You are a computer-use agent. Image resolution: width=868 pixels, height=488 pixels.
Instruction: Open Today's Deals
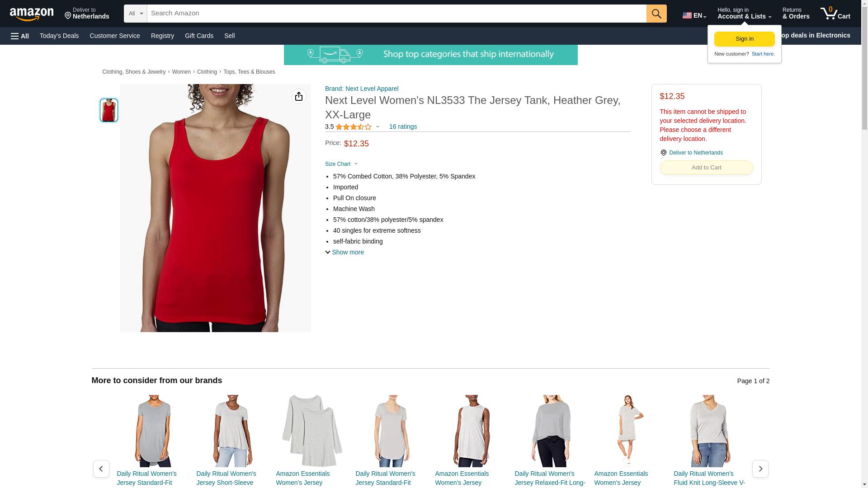click(59, 36)
